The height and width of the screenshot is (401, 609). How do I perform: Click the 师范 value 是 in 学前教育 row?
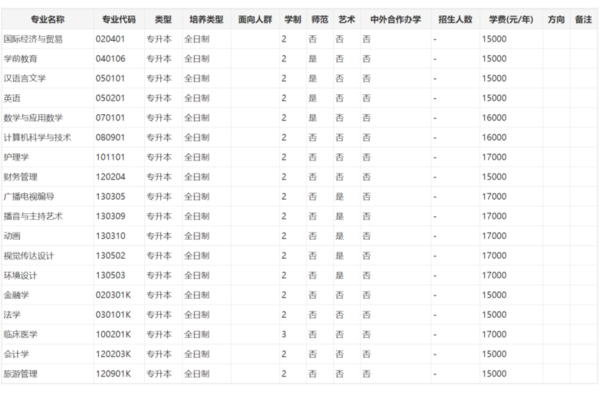click(x=313, y=59)
